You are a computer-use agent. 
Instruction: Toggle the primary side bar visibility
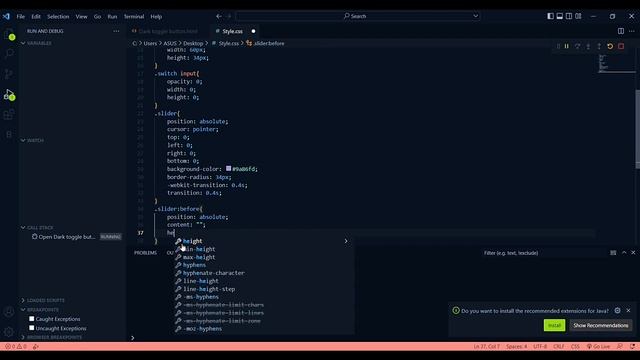pyautogui.click(x=551, y=16)
